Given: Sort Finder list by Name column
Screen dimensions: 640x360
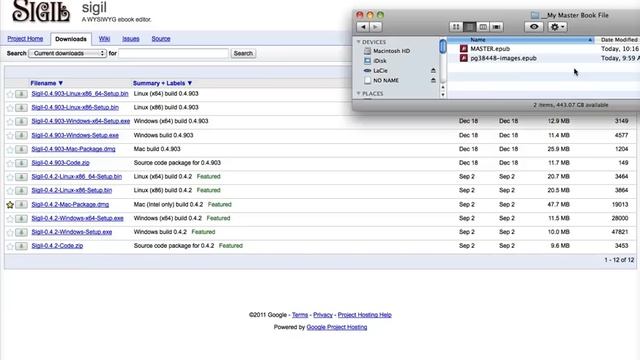Looking at the screenshot, I should pyautogui.click(x=520, y=40).
